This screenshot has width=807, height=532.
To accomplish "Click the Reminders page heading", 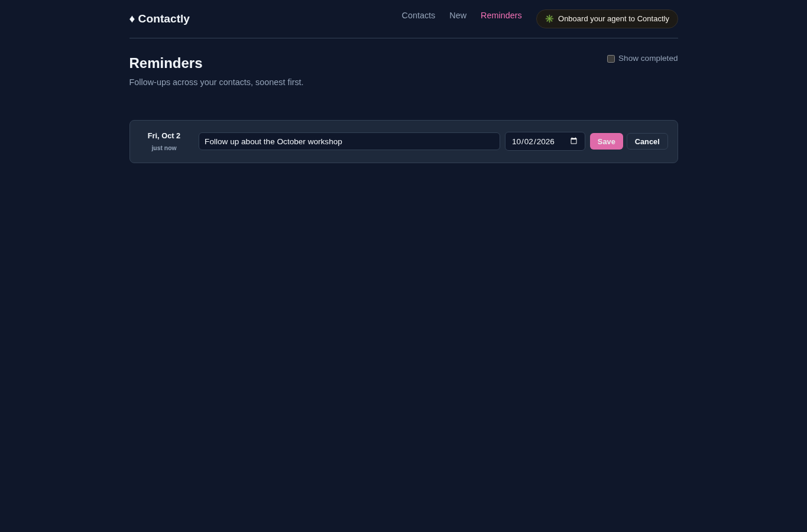I will coord(166,63).
